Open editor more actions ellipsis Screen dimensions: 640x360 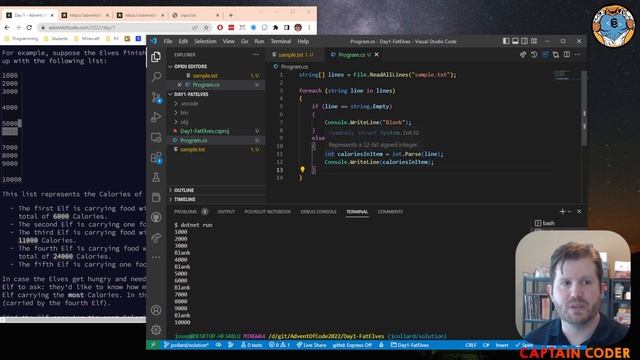[578, 54]
